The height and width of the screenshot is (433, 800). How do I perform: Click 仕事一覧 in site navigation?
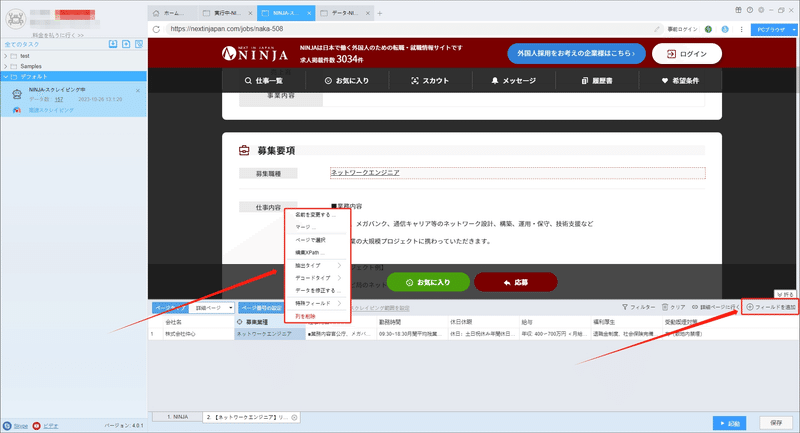point(264,81)
